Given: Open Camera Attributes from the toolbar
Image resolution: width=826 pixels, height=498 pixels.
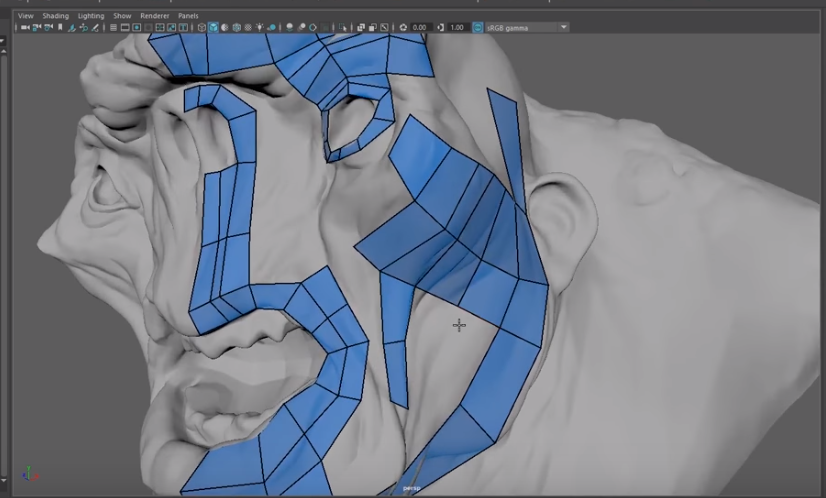Looking at the screenshot, I should (x=48, y=27).
